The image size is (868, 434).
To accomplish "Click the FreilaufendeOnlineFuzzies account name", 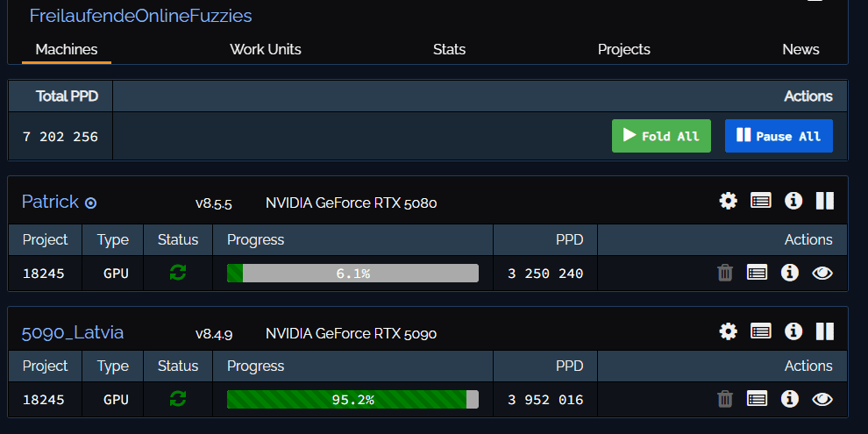I will click(140, 16).
